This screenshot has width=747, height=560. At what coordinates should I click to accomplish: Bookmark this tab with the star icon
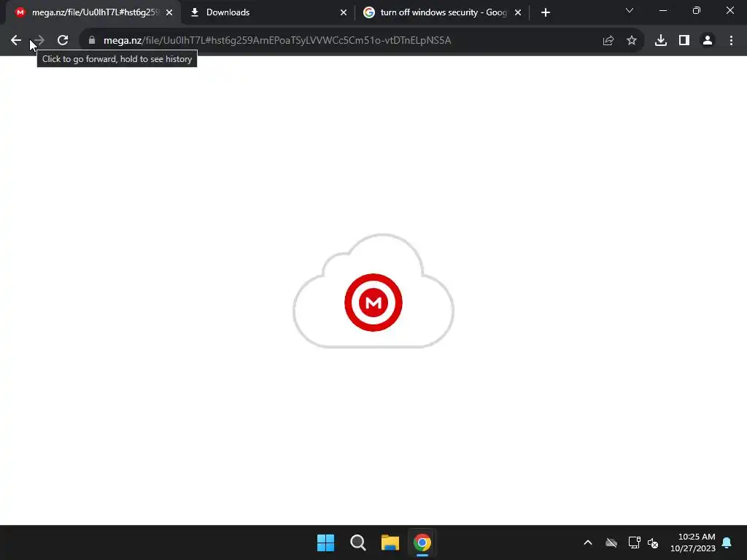(x=632, y=41)
